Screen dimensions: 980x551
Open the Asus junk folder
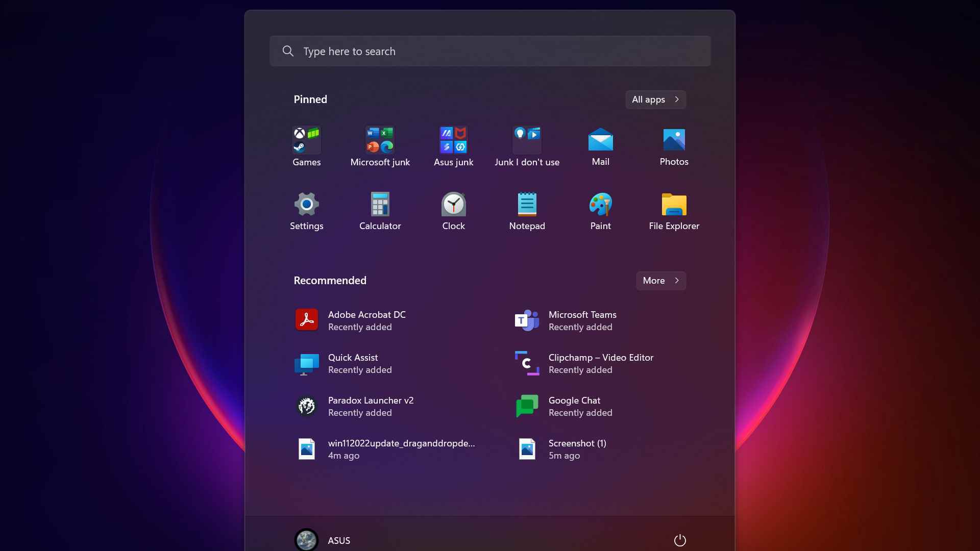(453, 147)
